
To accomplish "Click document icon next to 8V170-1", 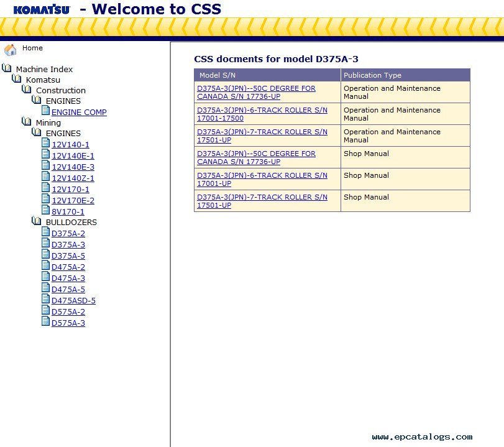I will tap(46, 210).
